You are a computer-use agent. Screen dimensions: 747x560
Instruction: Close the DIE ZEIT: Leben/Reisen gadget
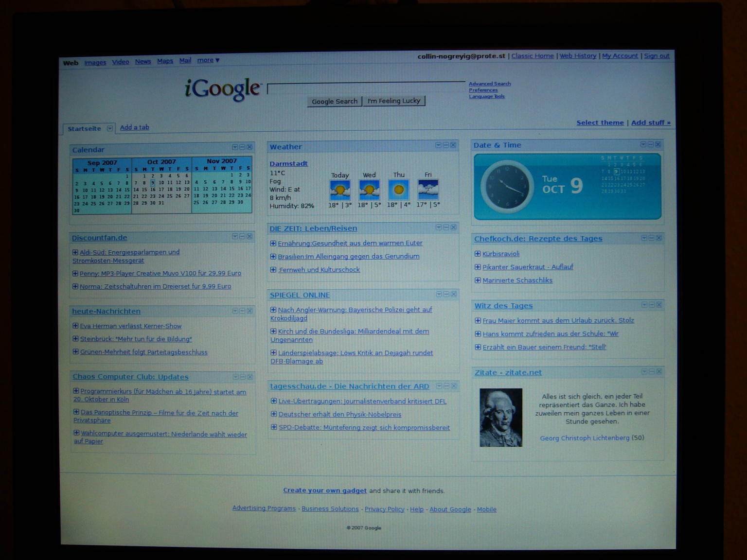pos(453,227)
